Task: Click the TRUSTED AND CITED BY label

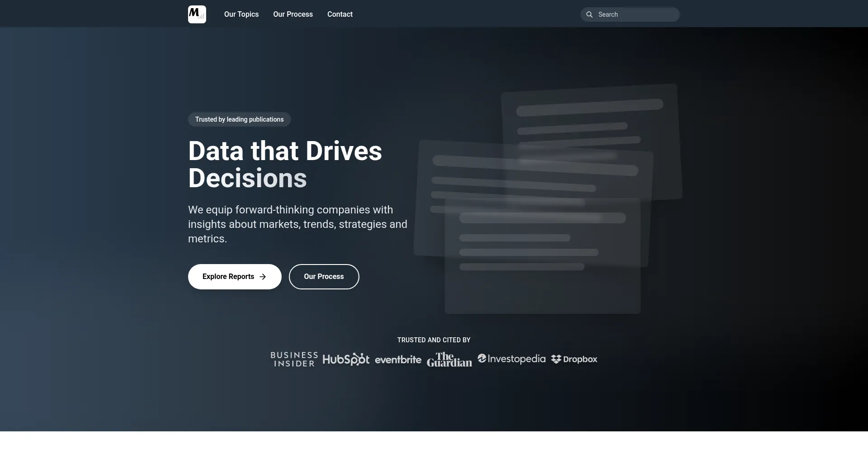Action: pos(434,340)
